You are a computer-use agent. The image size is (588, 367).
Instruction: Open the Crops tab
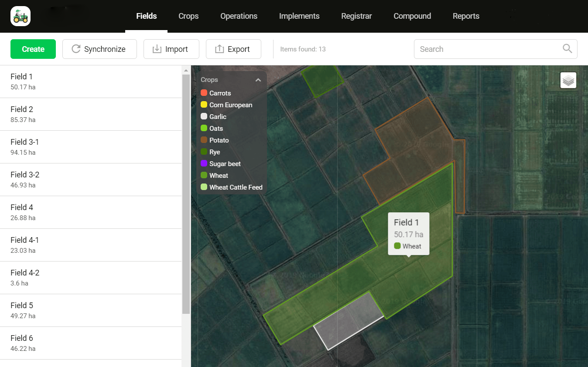click(188, 16)
